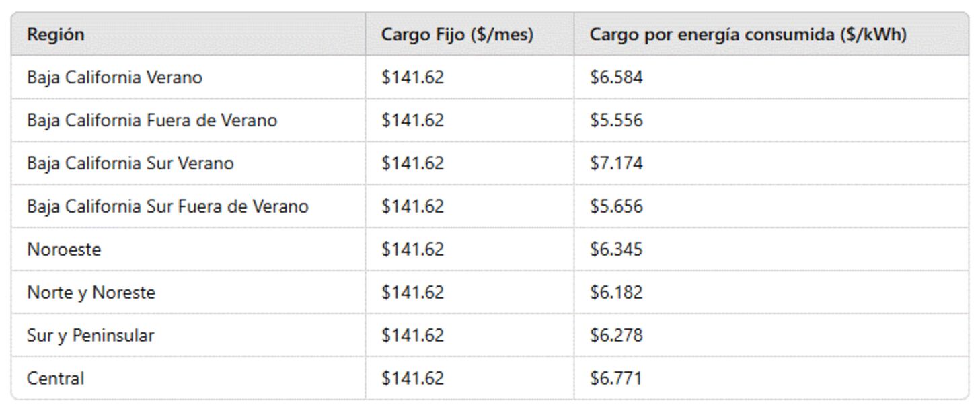Screen dimensions: 980x417
Task: Click the $6.278 energy charge value
Action: click(616, 335)
